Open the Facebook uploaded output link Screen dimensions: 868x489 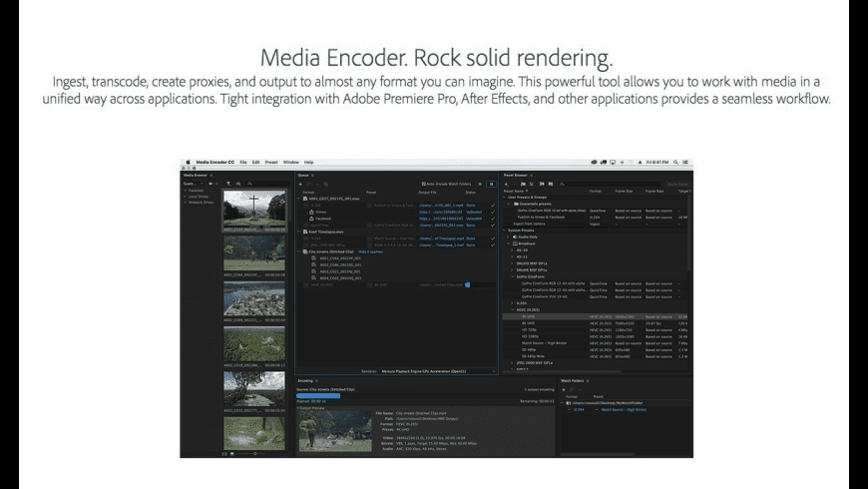[441, 219]
